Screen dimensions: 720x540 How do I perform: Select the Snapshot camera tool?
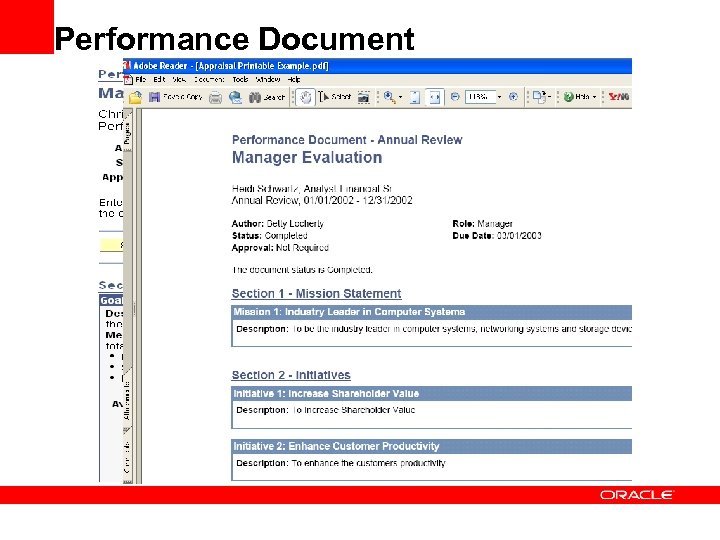tap(364, 97)
